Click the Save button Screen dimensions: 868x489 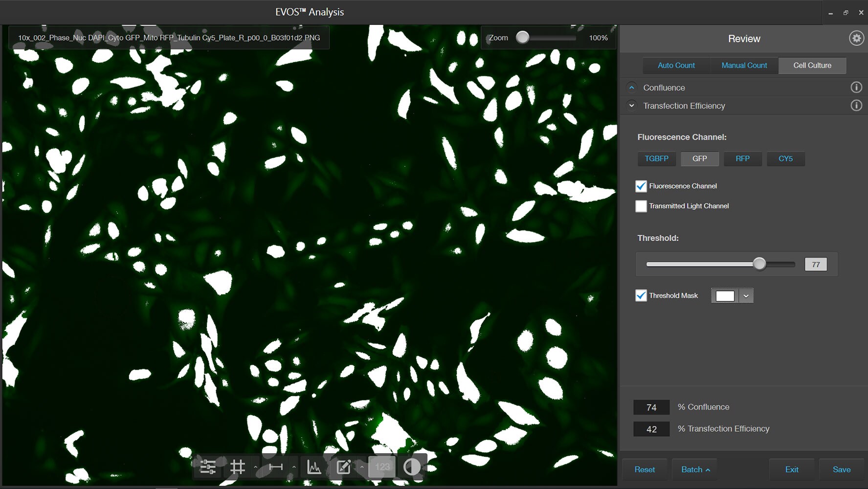[x=841, y=469]
